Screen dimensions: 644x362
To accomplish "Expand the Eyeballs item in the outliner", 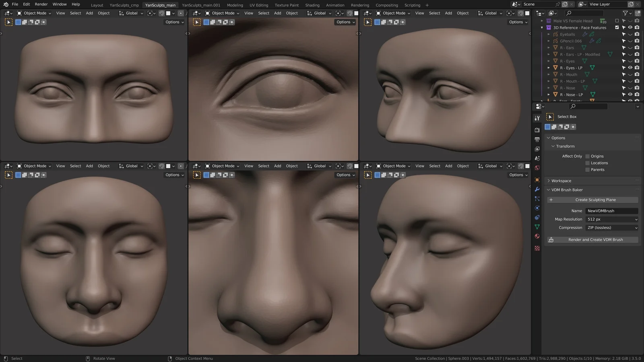I will click(549, 34).
